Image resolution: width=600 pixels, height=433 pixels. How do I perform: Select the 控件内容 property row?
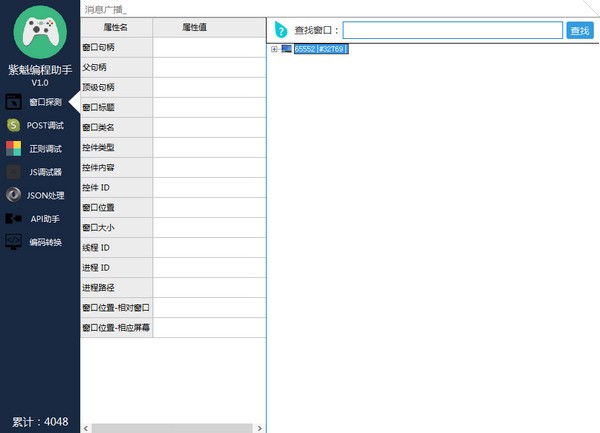[173, 168]
